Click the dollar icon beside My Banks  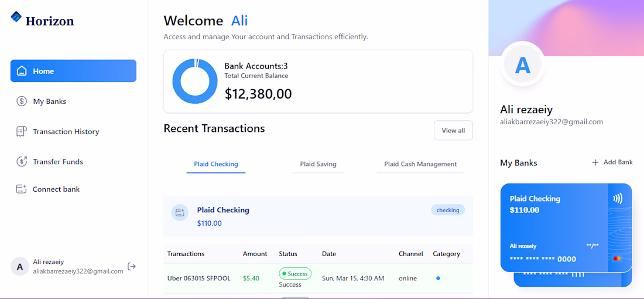(22, 101)
